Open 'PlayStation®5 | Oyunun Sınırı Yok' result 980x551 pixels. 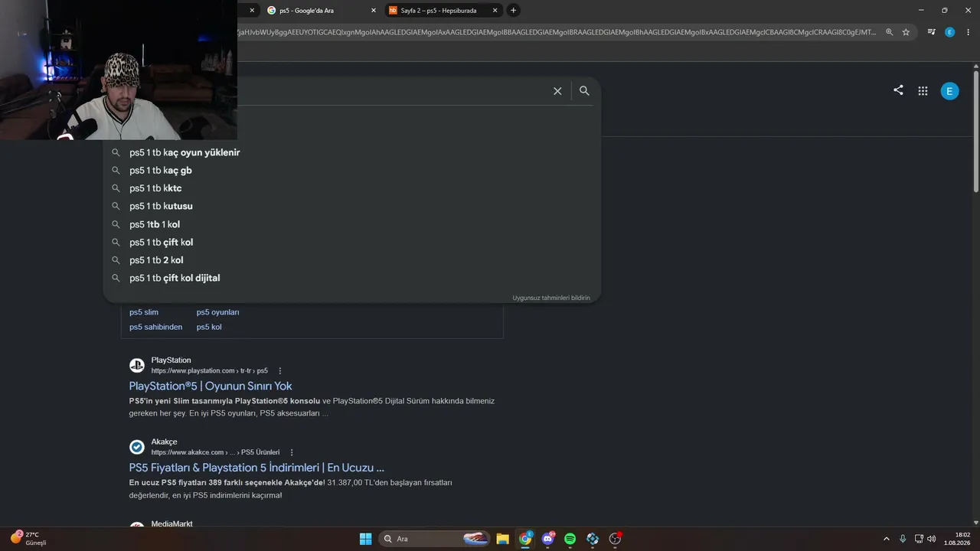[x=211, y=386]
